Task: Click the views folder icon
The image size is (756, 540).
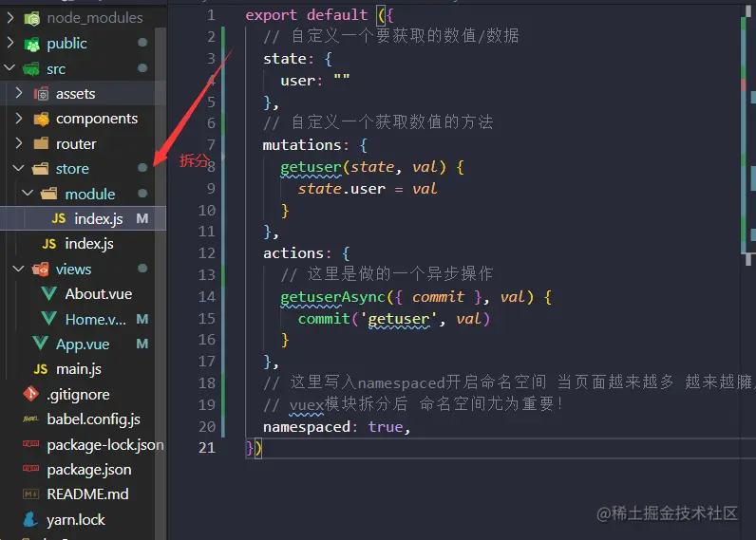Action: point(41,269)
